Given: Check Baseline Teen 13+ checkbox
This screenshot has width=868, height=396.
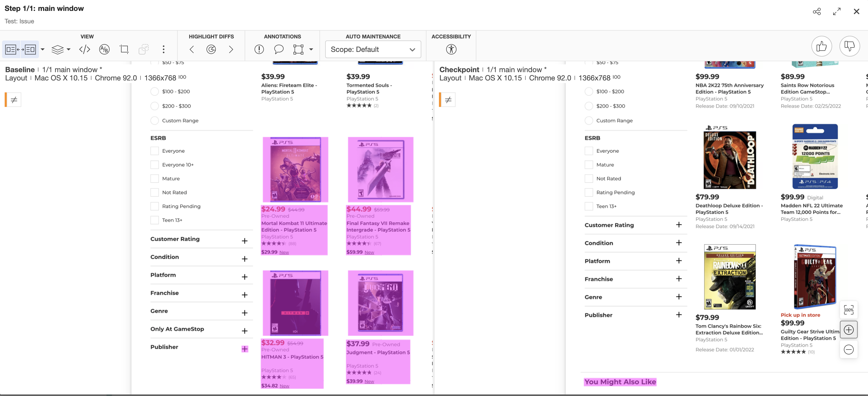Looking at the screenshot, I should [155, 220].
